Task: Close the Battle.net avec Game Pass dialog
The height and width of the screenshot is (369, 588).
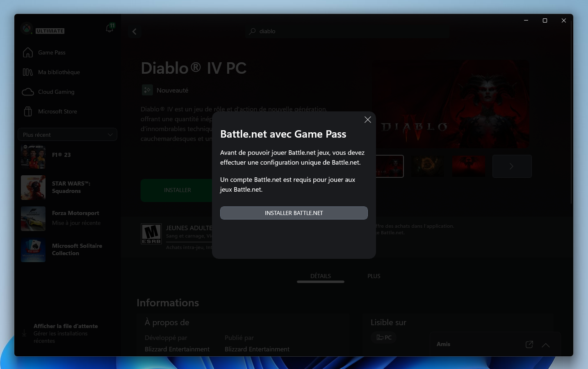Action: pos(367,120)
